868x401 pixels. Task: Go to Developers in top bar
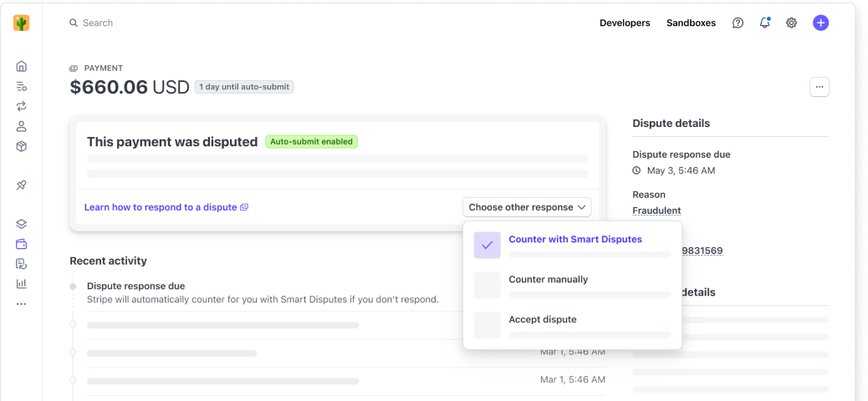tap(625, 23)
